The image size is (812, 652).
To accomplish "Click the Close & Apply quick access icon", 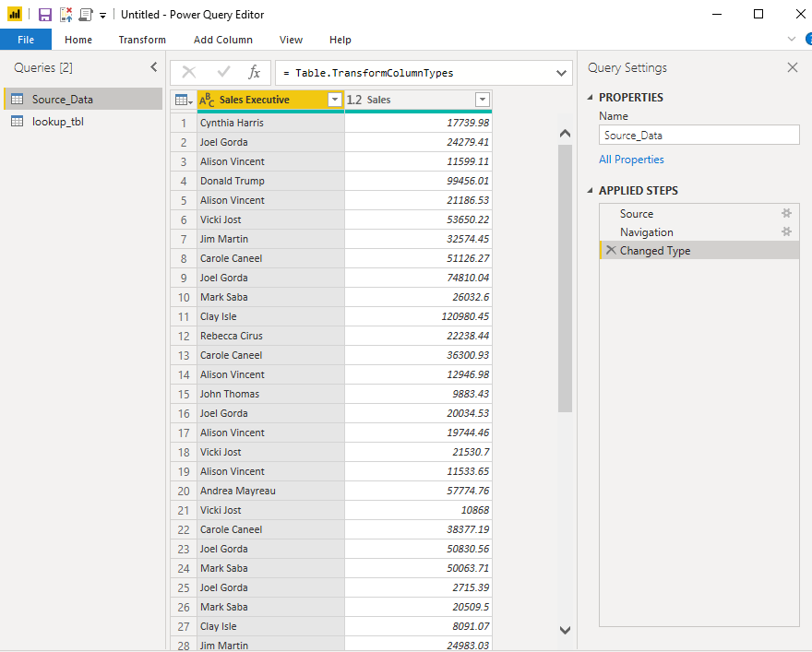I will click(66, 15).
